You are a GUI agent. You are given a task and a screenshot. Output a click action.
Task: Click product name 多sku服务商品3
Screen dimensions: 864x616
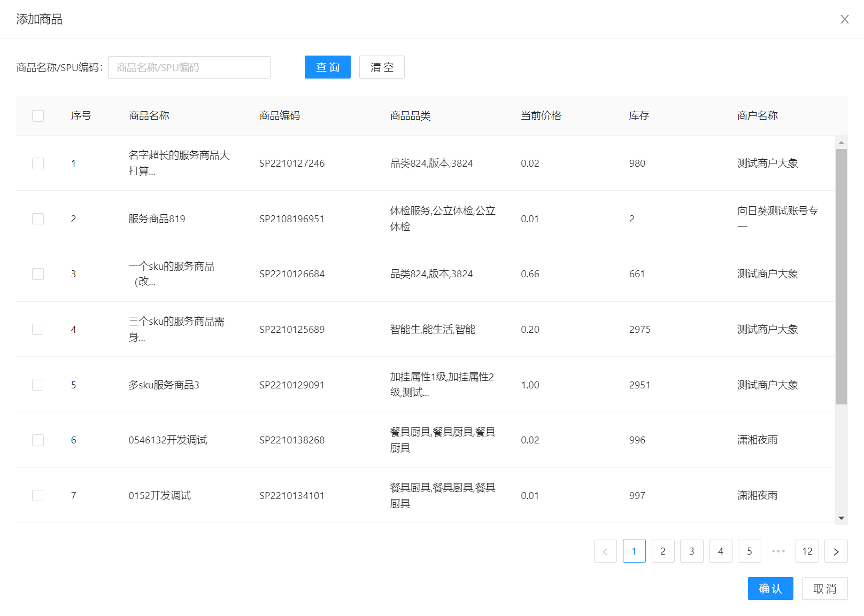164,385
